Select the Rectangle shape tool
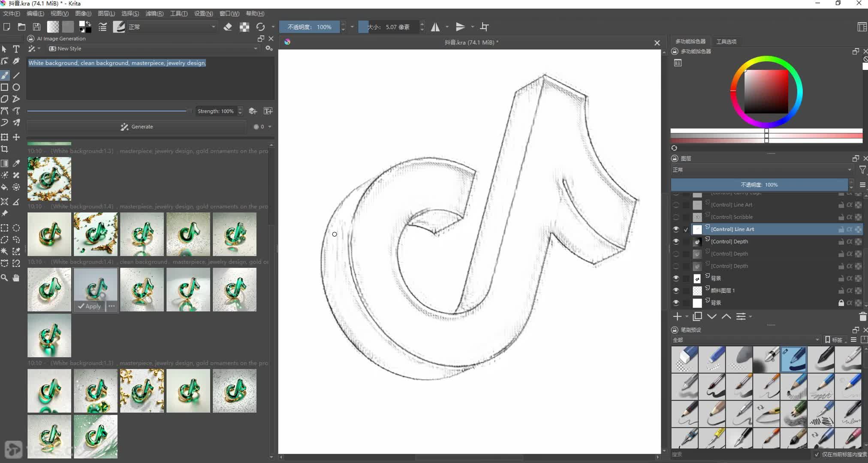 5,87
